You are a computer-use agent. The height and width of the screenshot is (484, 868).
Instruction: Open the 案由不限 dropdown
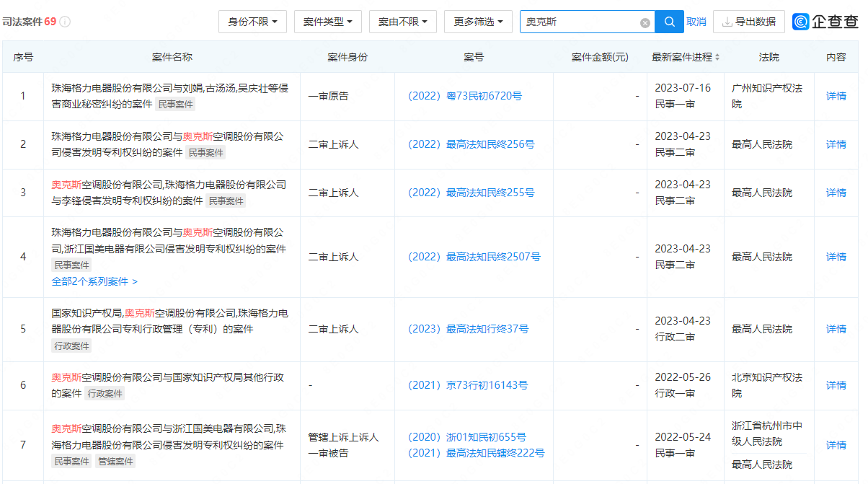click(402, 22)
